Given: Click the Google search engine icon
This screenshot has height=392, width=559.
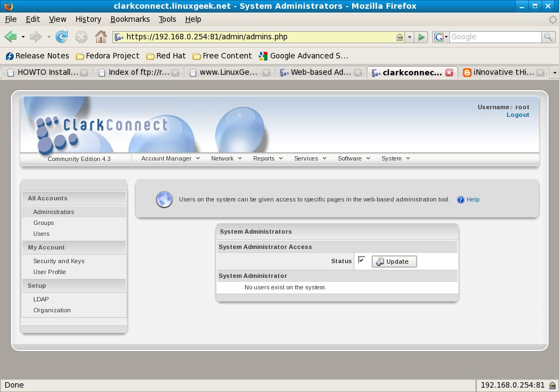Looking at the screenshot, I should coord(438,37).
